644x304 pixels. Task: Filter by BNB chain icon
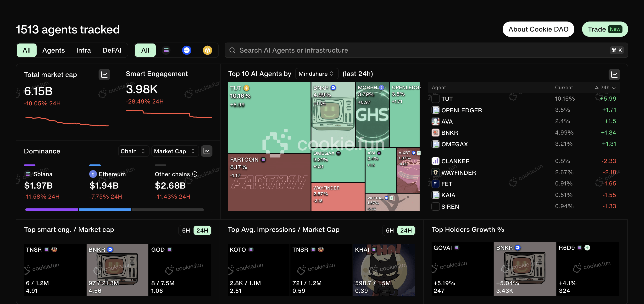[x=207, y=50]
